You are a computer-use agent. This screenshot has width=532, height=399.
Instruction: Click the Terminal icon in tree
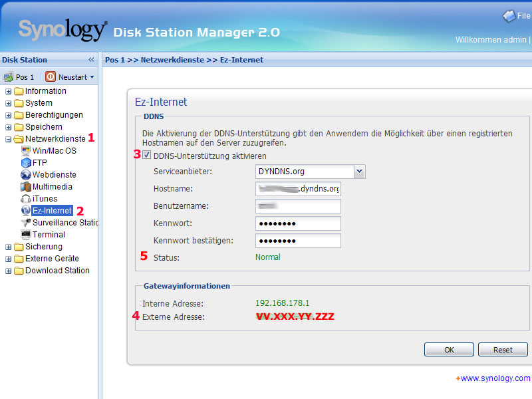[x=26, y=235]
